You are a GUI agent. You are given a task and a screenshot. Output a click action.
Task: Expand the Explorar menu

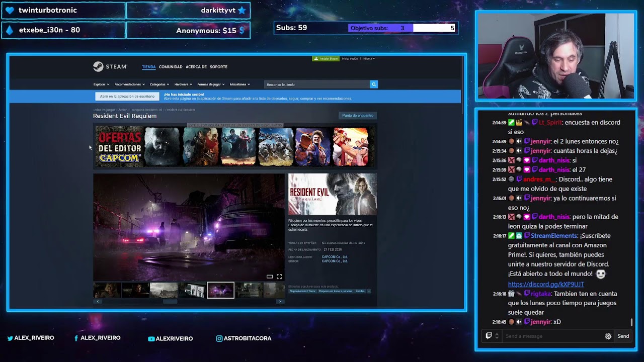pos(101,84)
